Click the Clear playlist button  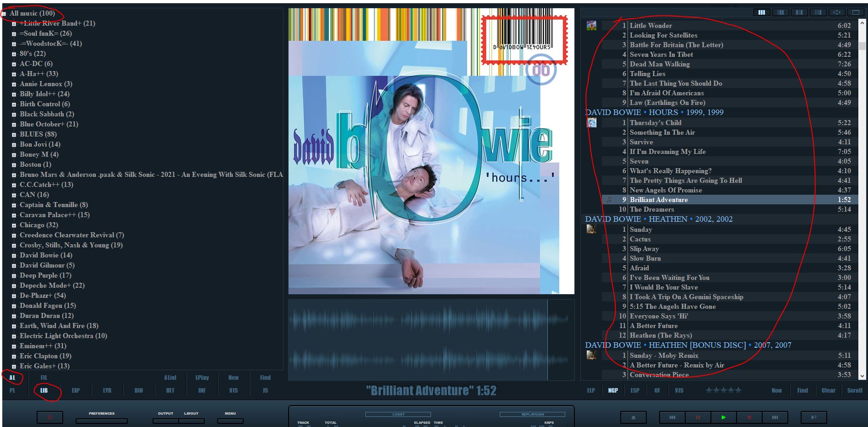pos(829,390)
